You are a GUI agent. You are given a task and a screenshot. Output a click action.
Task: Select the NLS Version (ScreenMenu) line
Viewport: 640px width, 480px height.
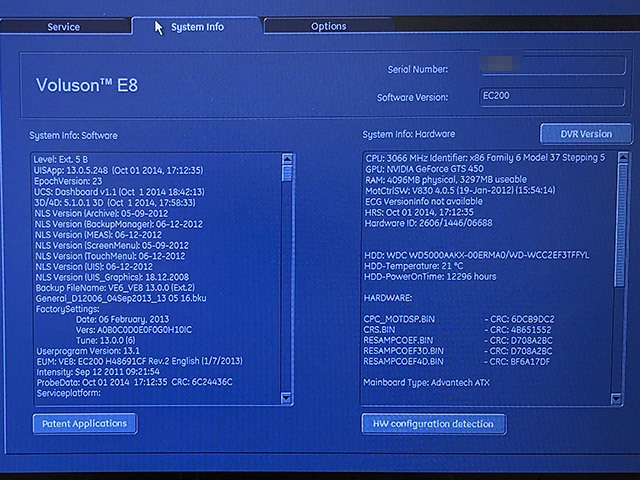pyautogui.click(x=112, y=245)
